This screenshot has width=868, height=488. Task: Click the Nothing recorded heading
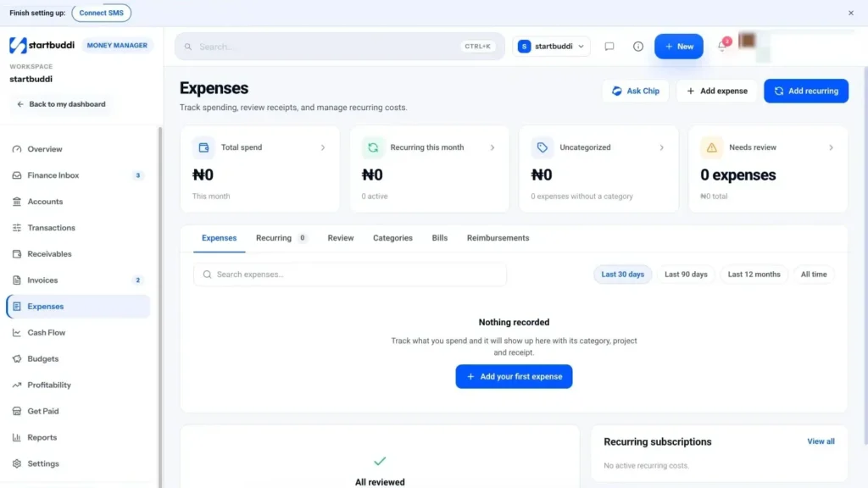[514, 323]
